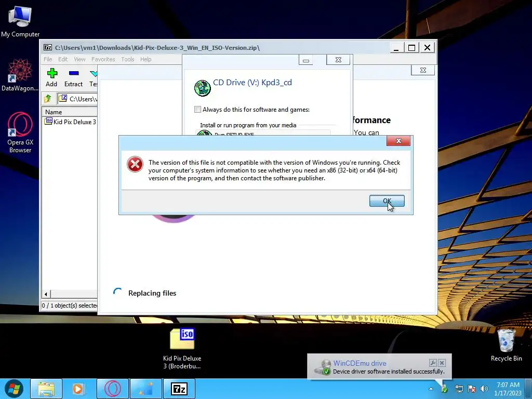The width and height of the screenshot is (532, 399).
Task: Click the 7-Zip title bar icon
Action: click(48, 47)
